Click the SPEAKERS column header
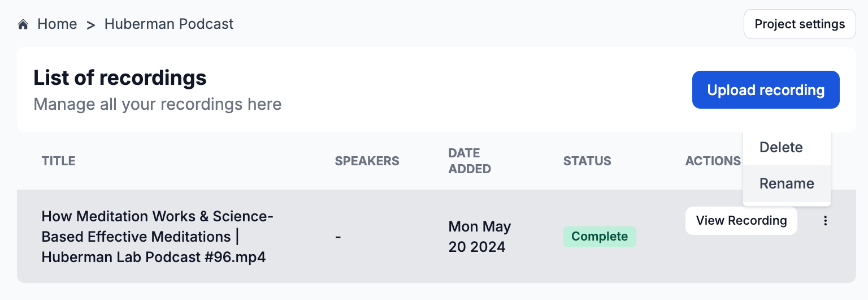Screen dimensions: 868x300 367,161
